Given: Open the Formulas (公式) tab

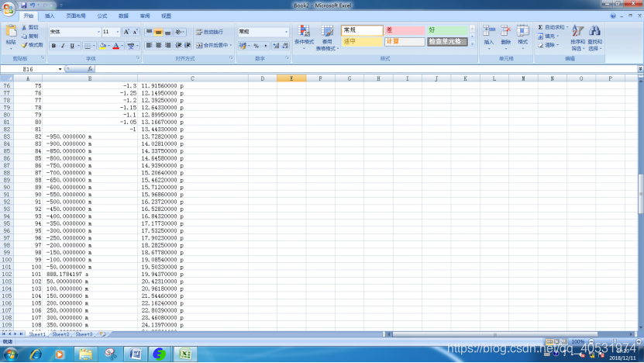Looking at the screenshot, I should coord(102,16).
